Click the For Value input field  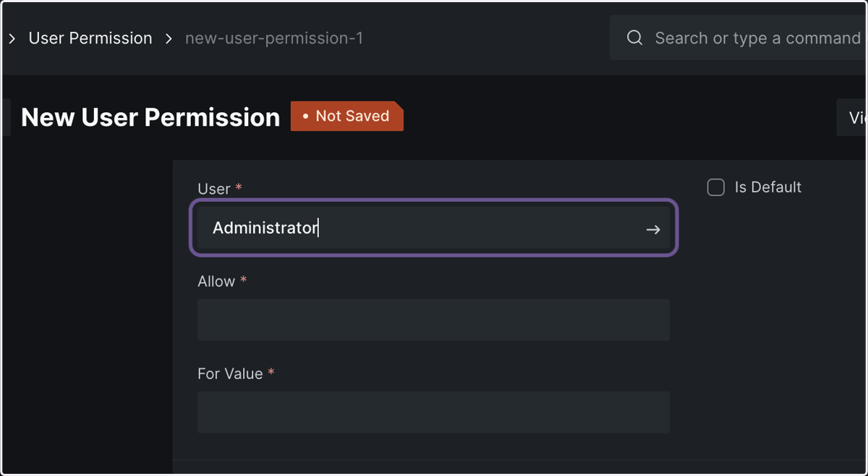[x=433, y=412]
